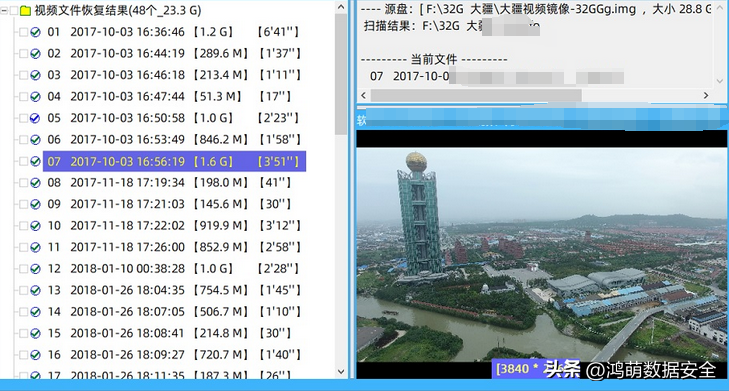Screen dimensions: 729x391
Task: Click the yellow folder icon of recovery results
Action: coord(26,10)
